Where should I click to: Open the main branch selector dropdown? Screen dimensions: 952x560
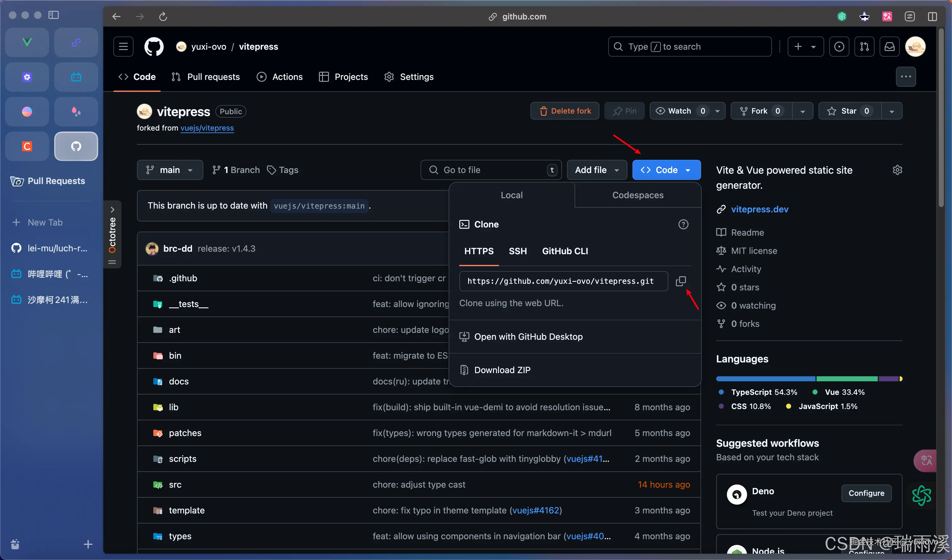(170, 170)
